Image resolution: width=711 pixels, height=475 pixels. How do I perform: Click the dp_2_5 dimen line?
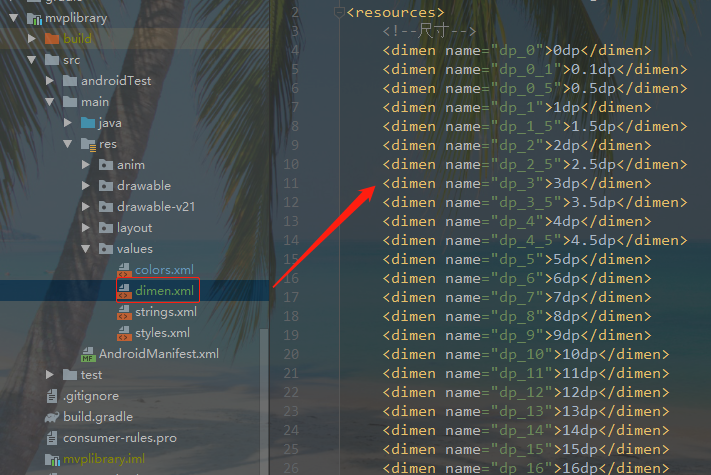(x=535, y=165)
